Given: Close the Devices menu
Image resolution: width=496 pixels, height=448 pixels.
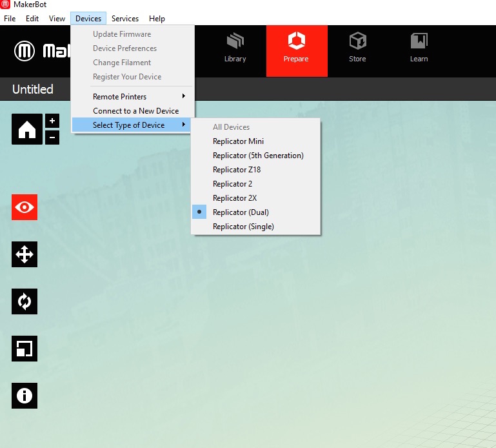Looking at the screenshot, I should (88, 19).
